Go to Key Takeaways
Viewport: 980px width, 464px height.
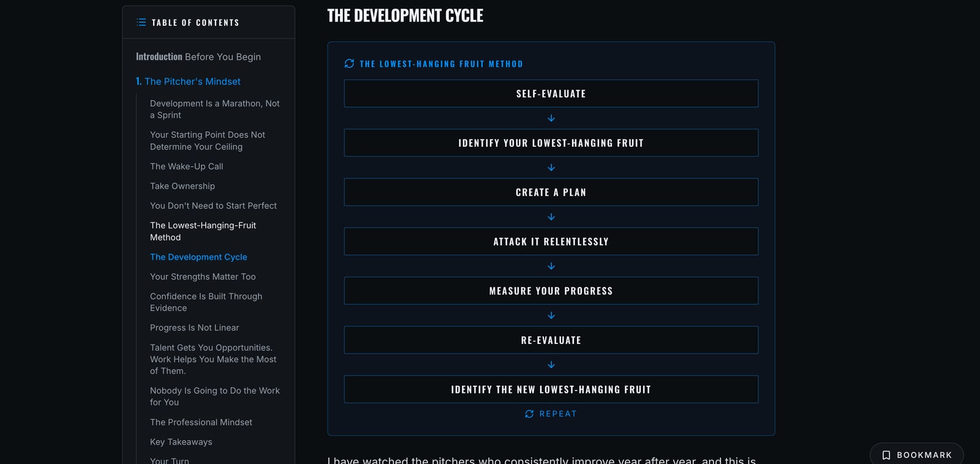(181, 442)
